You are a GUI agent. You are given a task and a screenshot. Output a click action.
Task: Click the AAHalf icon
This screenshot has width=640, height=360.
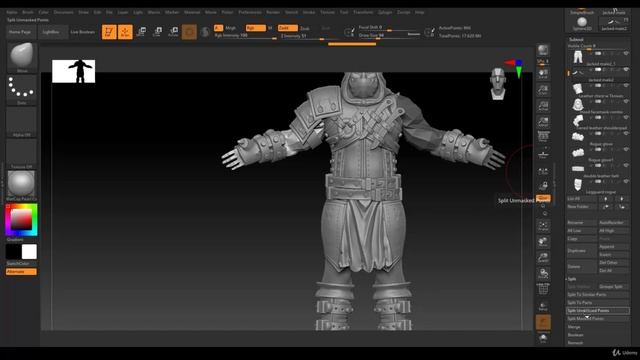click(x=543, y=122)
